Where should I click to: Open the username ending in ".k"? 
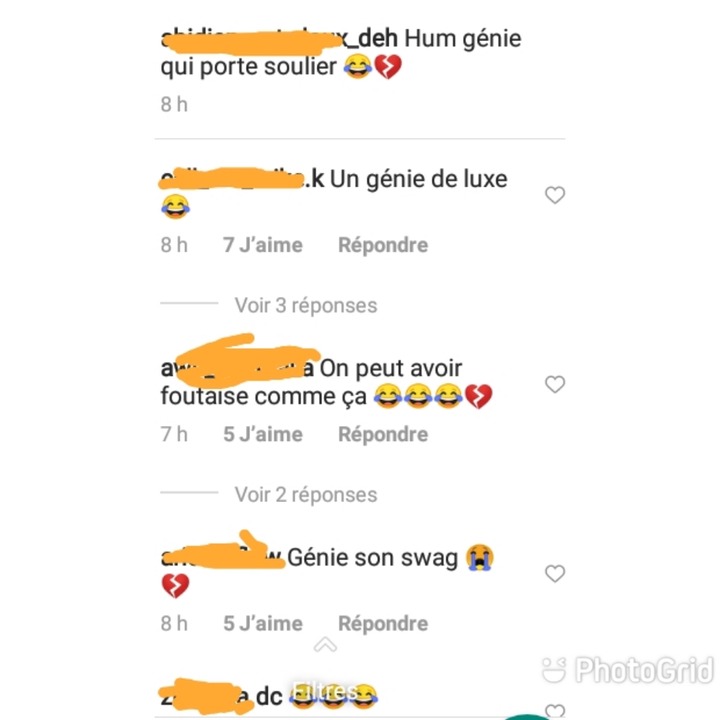(x=242, y=179)
